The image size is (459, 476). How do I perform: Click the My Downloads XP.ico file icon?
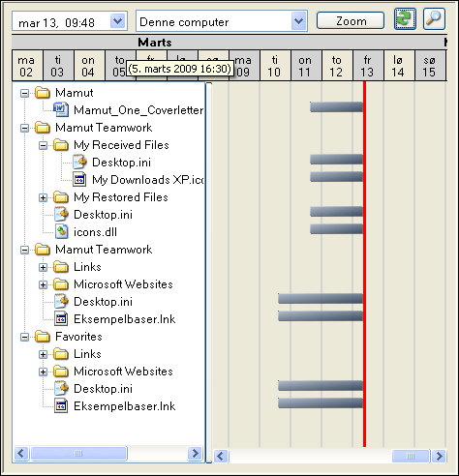click(x=79, y=180)
